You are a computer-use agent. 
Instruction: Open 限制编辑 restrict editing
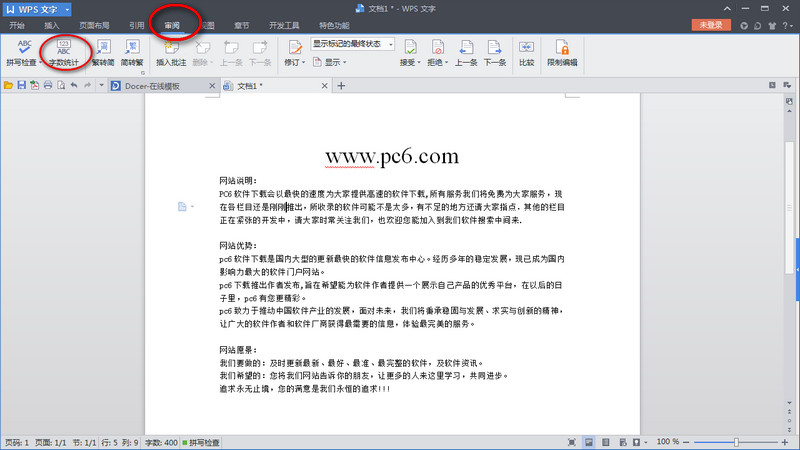click(x=563, y=52)
